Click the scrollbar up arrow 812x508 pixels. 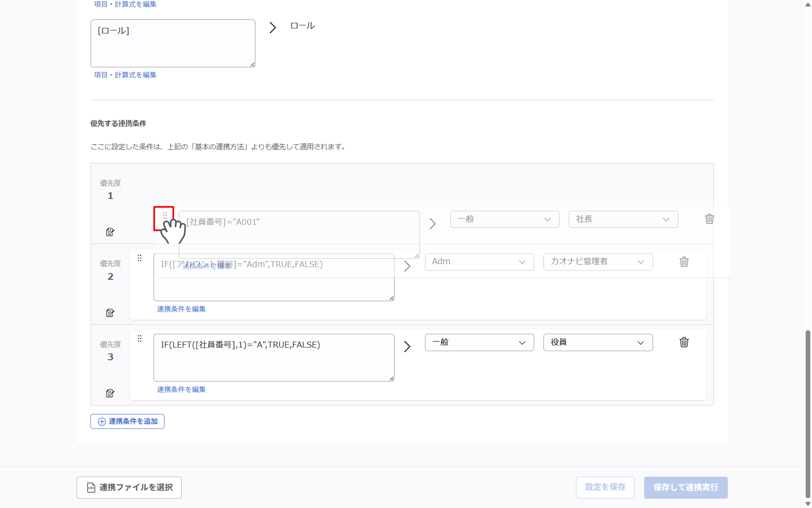[x=808, y=4]
